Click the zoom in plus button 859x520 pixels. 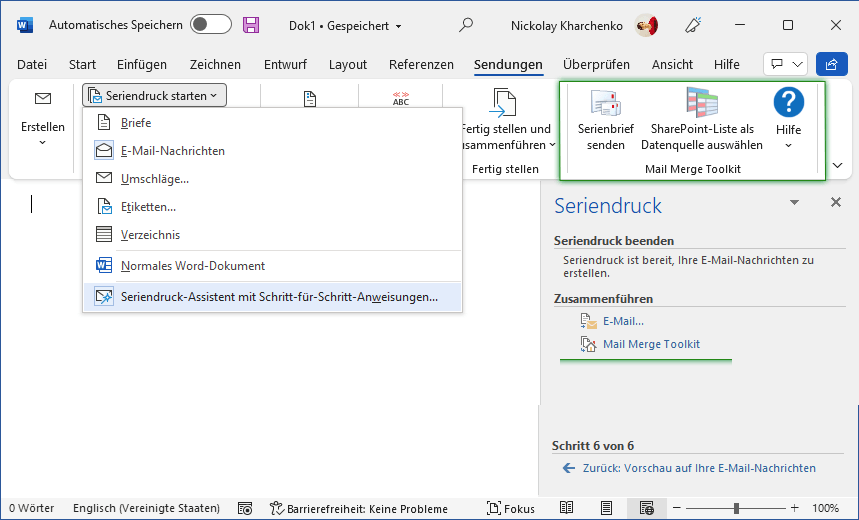(795, 508)
